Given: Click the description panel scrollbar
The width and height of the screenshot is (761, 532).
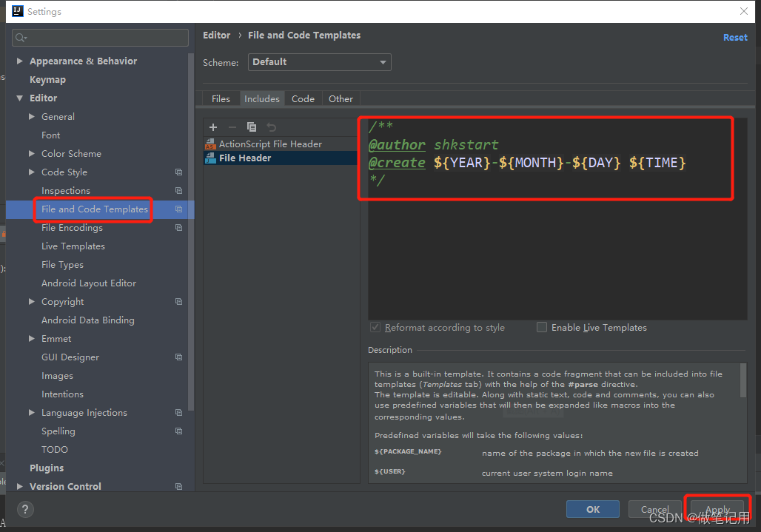Looking at the screenshot, I should point(743,381).
